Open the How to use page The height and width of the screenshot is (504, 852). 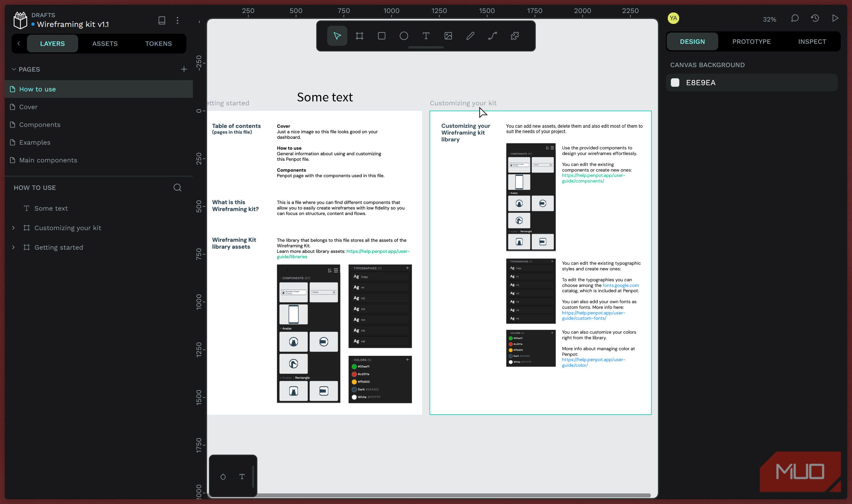pyautogui.click(x=99, y=89)
